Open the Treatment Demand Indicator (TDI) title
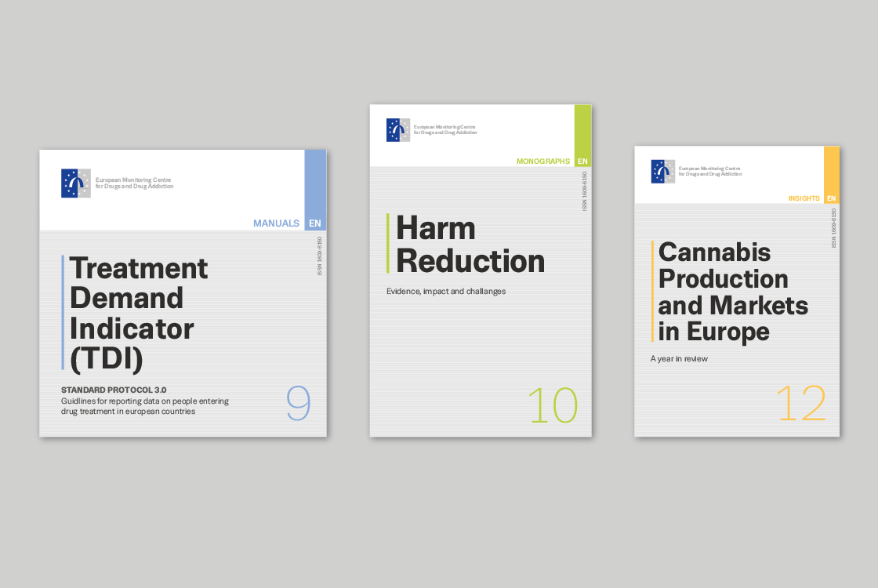The height and width of the screenshot is (588, 878). [x=139, y=312]
